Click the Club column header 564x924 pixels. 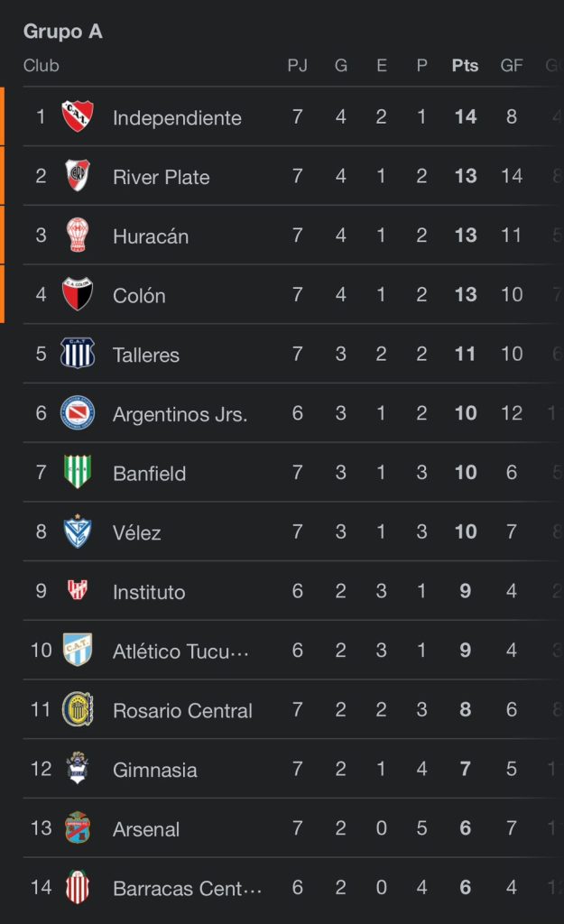point(42,65)
